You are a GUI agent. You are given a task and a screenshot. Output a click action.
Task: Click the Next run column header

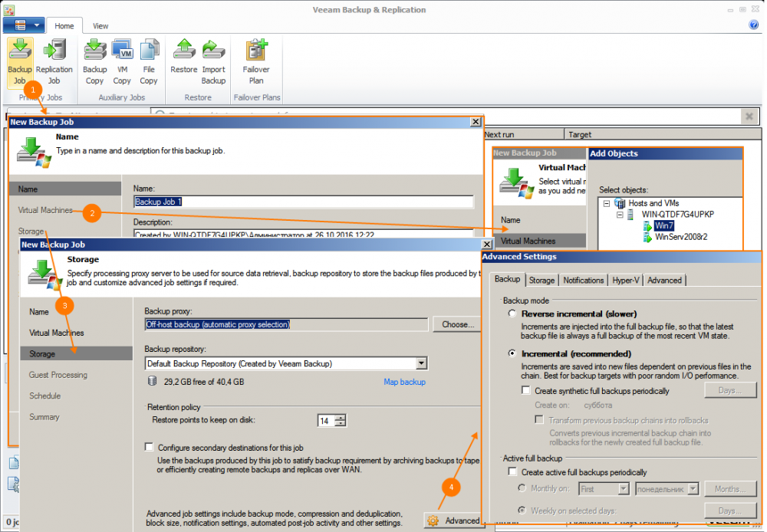[523, 134]
